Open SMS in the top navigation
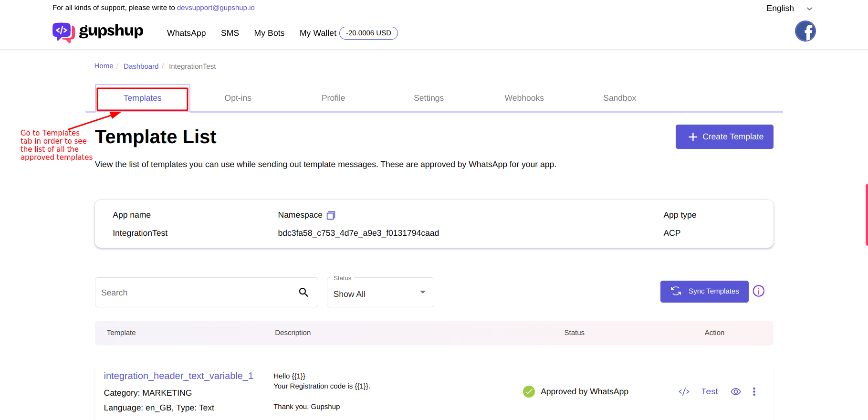 tap(230, 33)
